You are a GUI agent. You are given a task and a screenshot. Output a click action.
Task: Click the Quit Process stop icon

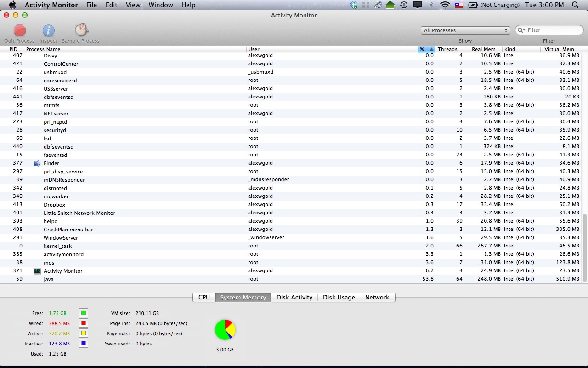coord(20,30)
